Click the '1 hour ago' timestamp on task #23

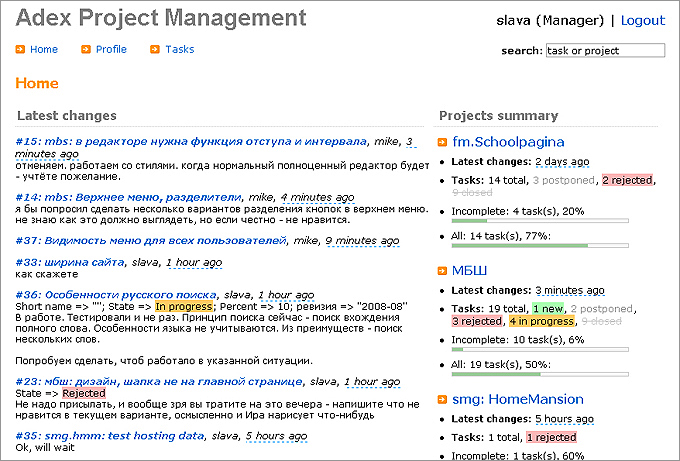tap(372, 382)
